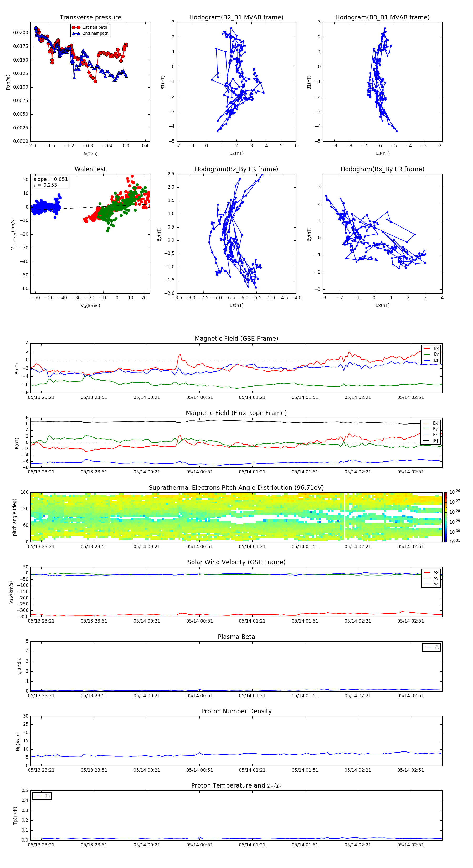The width and height of the screenshot is (473, 868).
Task: Click the 'Vremaining(km/s)' y-axis label
Action: [x=13, y=234]
